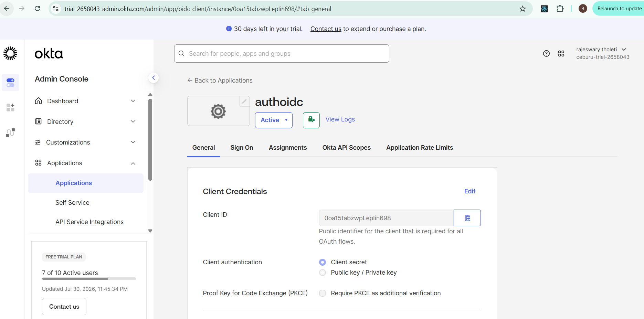Image resolution: width=644 pixels, height=319 pixels.
Task: Click the authoidc gear logo thumbnail
Action: [218, 111]
